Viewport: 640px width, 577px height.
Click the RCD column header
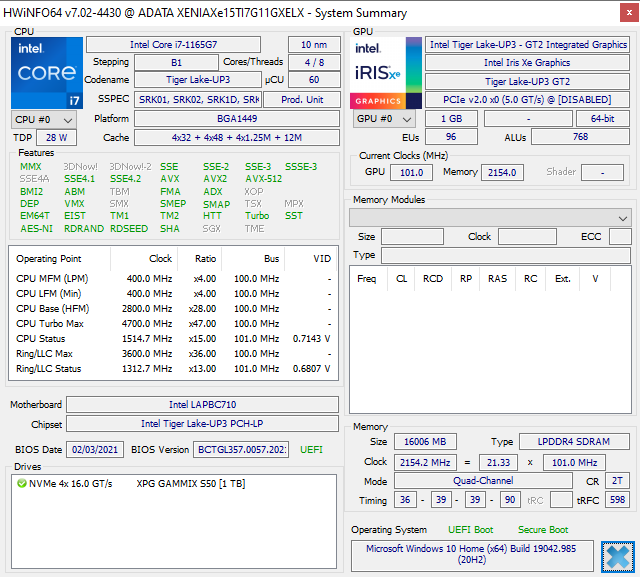point(432,279)
